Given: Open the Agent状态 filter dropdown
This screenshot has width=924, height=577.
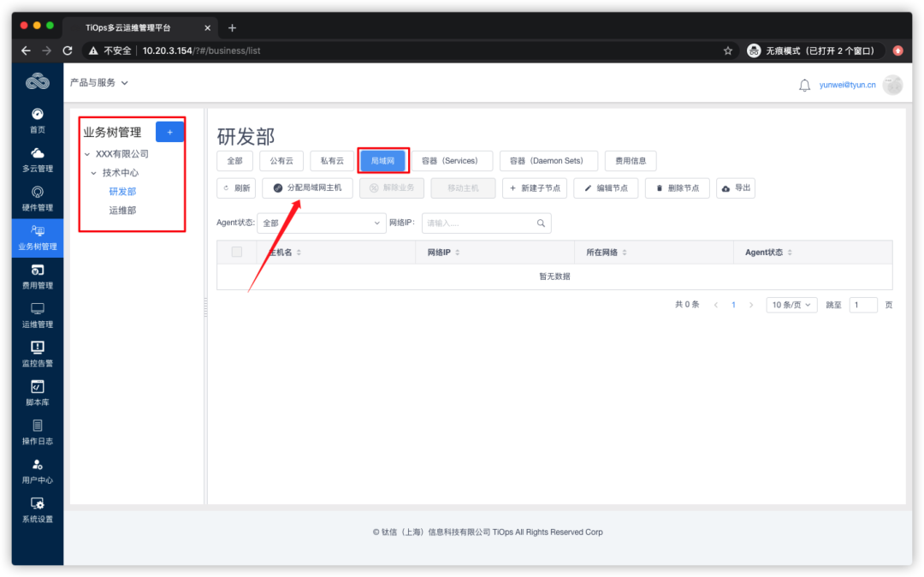Looking at the screenshot, I should coord(321,223).
